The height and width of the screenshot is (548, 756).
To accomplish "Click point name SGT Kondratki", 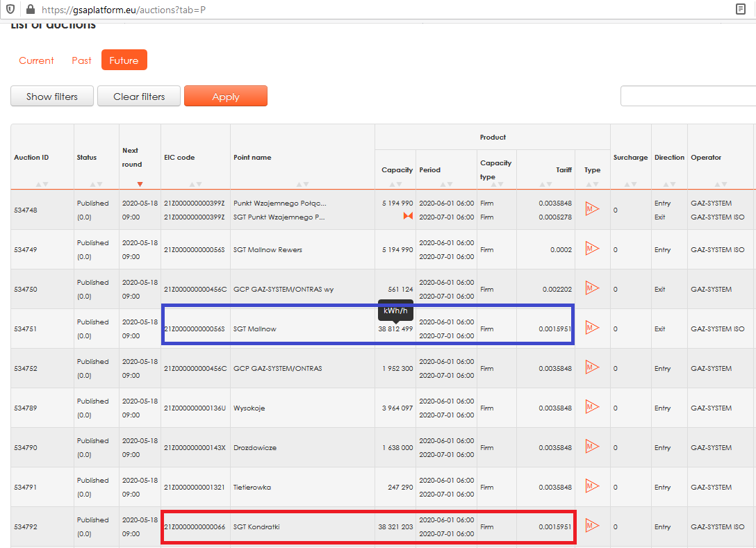I will pos(256,526).
